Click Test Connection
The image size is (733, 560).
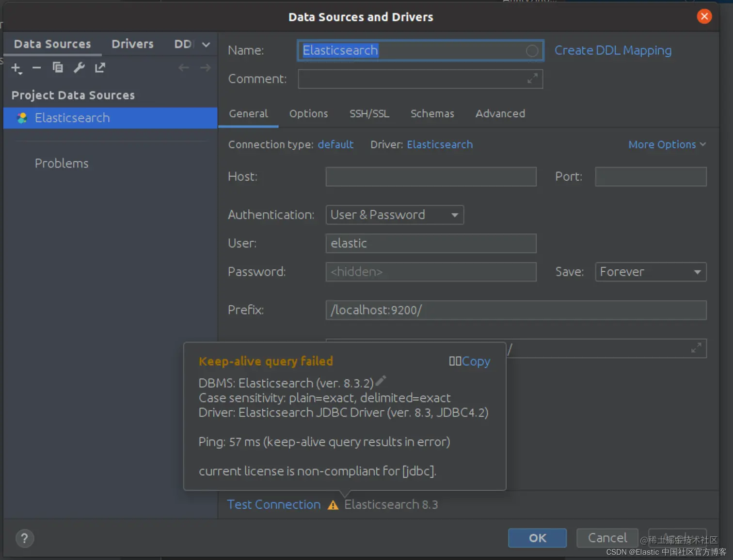point(273,504)
